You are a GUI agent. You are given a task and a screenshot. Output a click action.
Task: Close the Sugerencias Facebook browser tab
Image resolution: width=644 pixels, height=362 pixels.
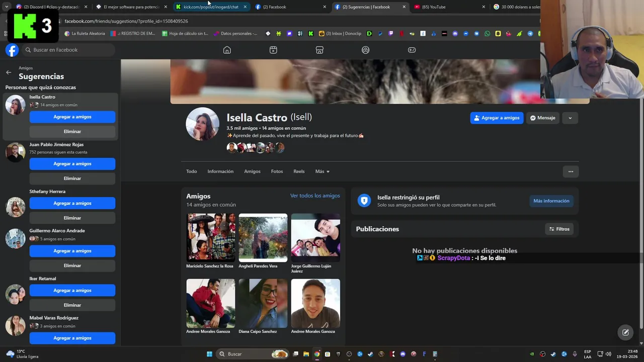click(x=404, y=7)
